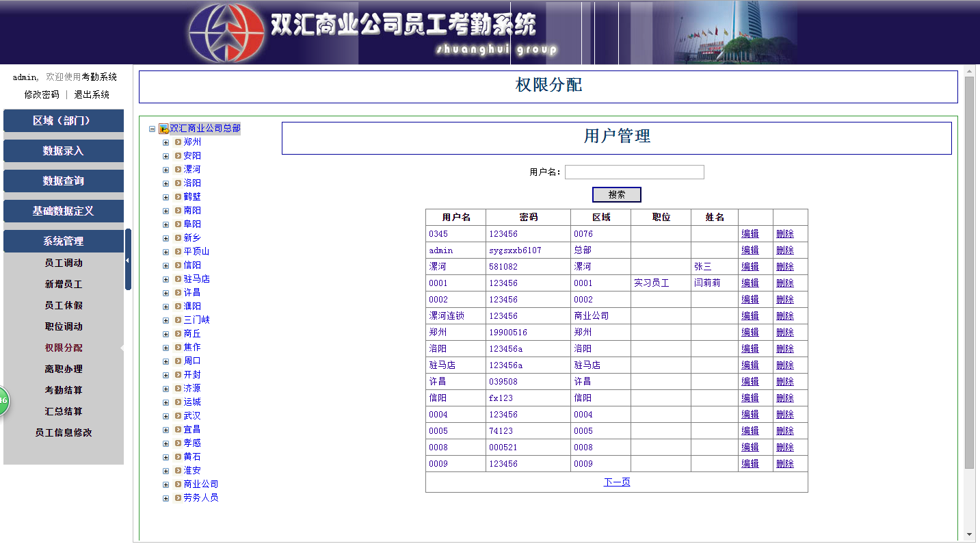Expand the 三门峡 tree node

[x=165, y=320]
